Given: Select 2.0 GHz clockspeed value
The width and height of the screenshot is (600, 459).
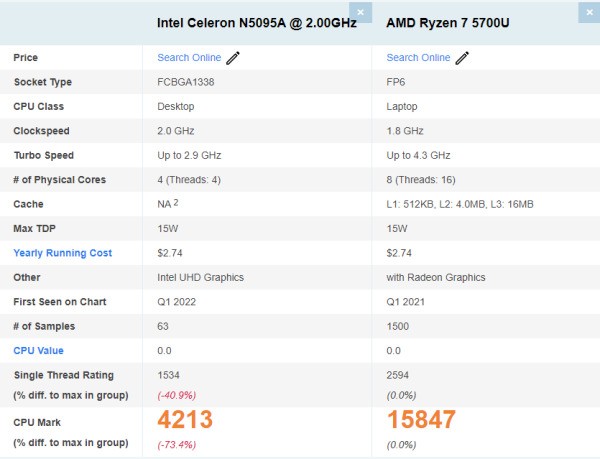Looking at the screenshot, I should click(x=176, y=131).
